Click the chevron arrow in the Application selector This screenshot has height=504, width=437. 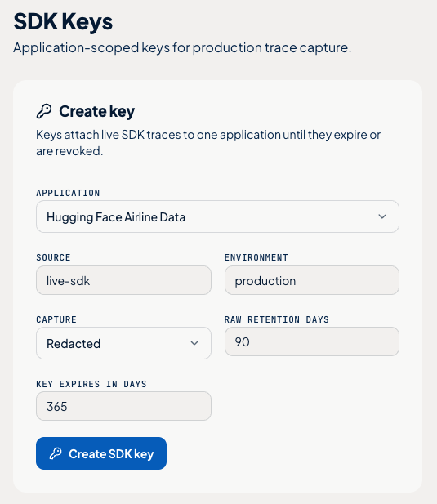pos(382,216)
